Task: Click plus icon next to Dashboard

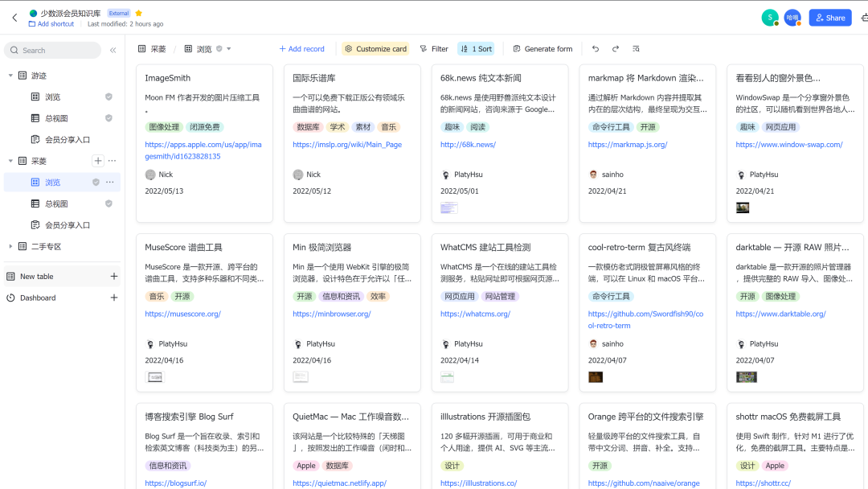Action: tap(113, 298)
